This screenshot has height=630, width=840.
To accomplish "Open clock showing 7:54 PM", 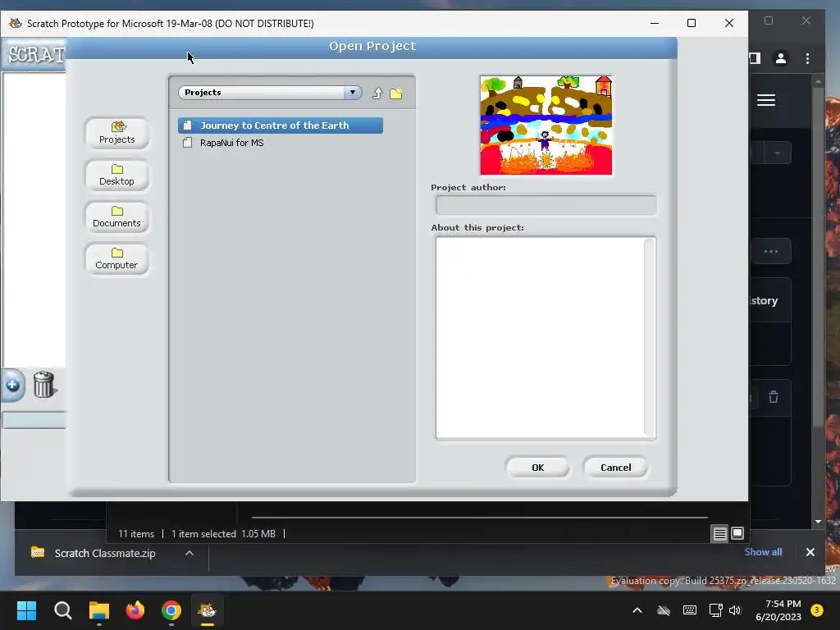I will [778, 610].
